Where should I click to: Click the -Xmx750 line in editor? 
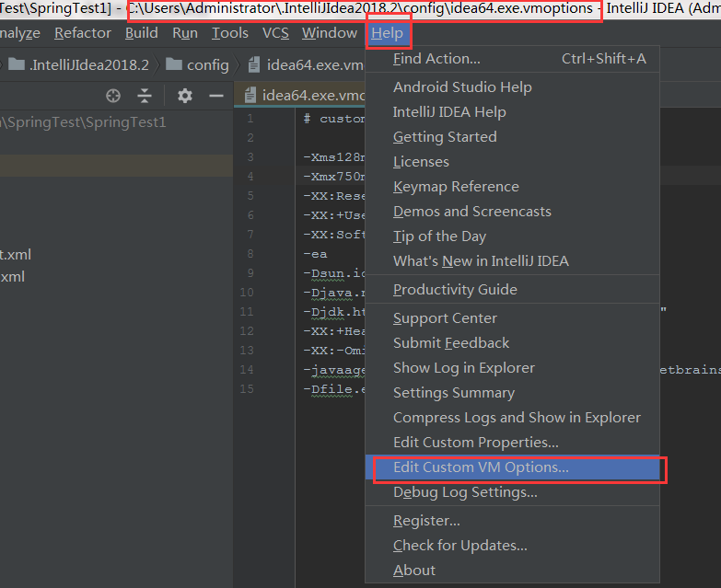334,177
